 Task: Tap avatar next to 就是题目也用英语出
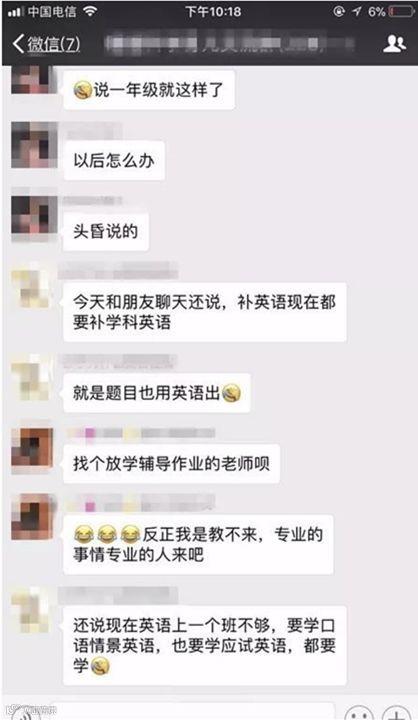(x=31, y=377)
